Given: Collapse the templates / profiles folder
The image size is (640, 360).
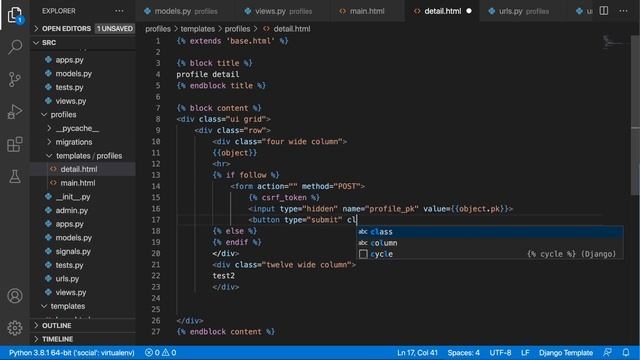Looking at the screenshot, I should pos(84,156).
